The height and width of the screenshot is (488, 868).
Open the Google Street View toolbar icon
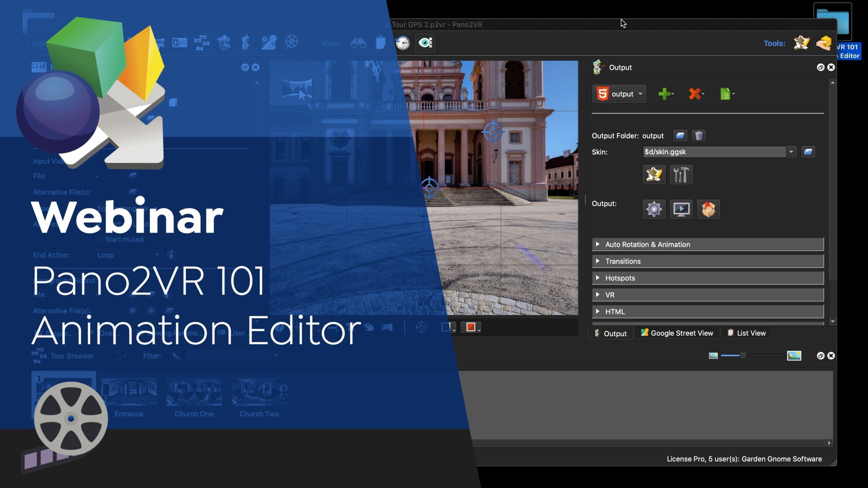[x=269, y=42]
